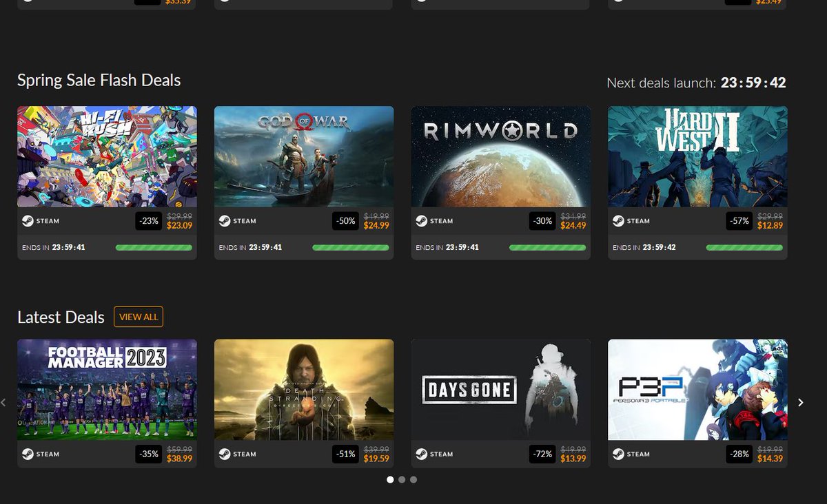The width and height of the screenshot is (827, 504).
Task: Click the Spring Sale Flash Deals heading
Action: [99, 81]
